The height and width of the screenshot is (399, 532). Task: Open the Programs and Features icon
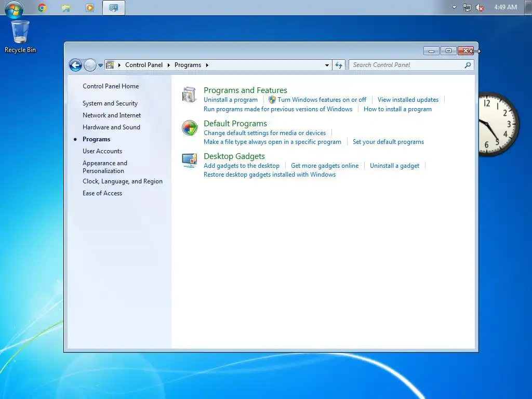(x=189, y=95)
